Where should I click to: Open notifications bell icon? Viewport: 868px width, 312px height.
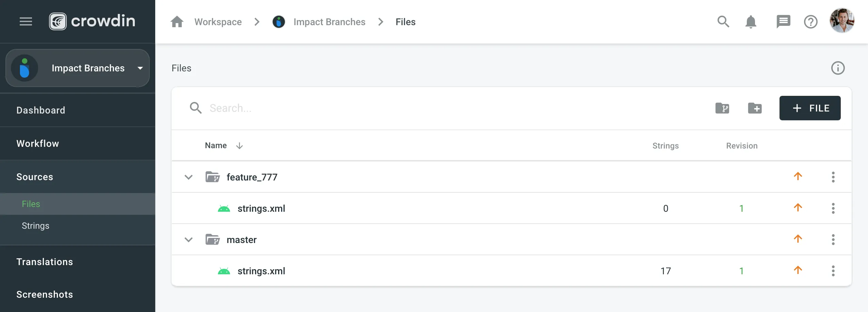pos(751,21)
